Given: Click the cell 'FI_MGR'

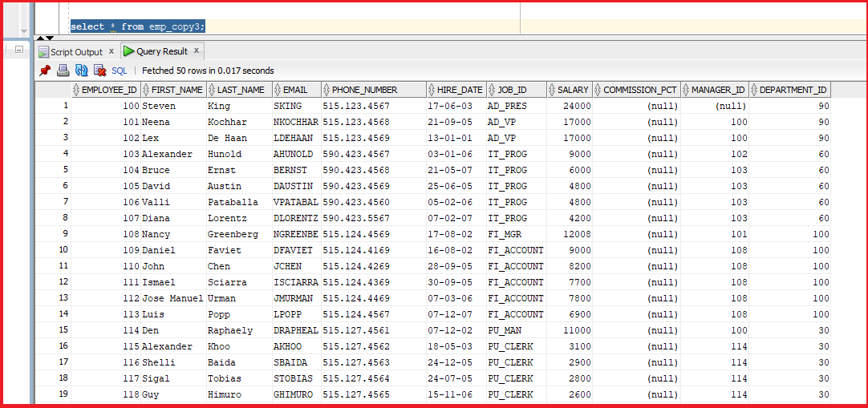Looking at the screenshot, I should point(517,234).
